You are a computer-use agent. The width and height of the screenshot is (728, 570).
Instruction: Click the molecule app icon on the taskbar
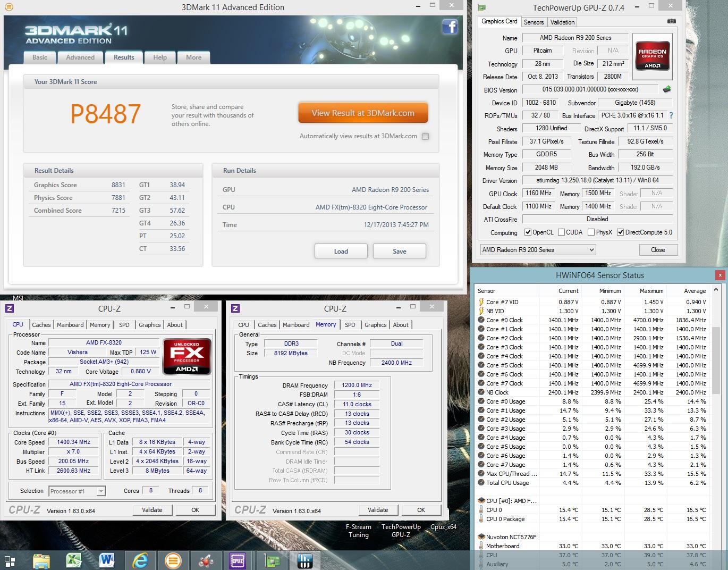click(206, 560)
